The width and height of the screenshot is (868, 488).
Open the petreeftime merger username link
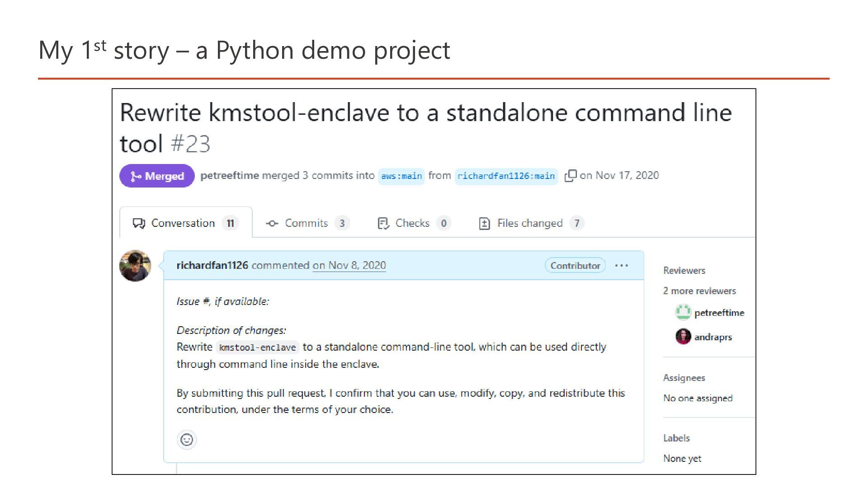[x=229, y=175]
